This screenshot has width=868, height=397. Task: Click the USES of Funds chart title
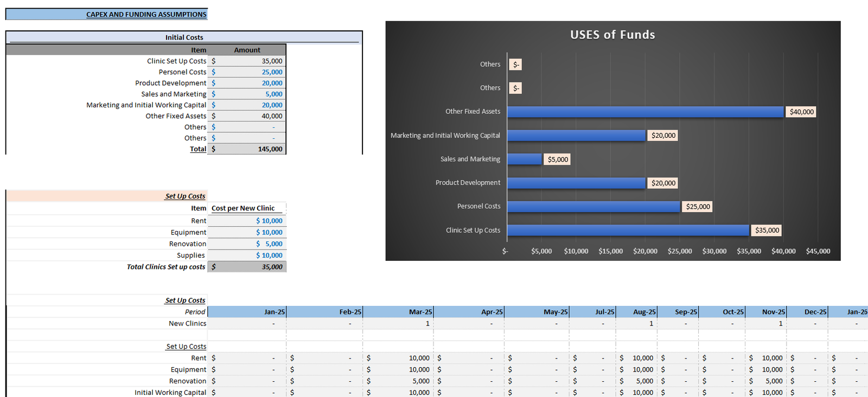coord(612,35)
